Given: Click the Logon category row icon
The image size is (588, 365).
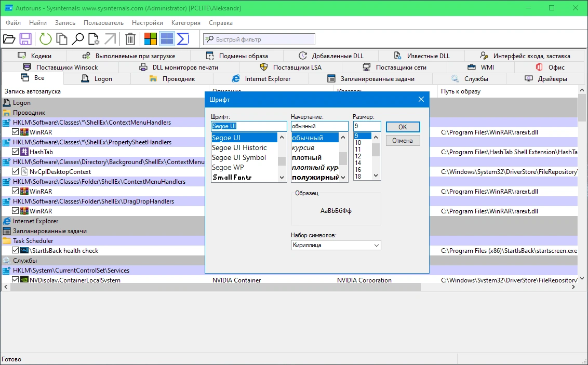Looking at the screenshot, I should click(x=6, y=103).
